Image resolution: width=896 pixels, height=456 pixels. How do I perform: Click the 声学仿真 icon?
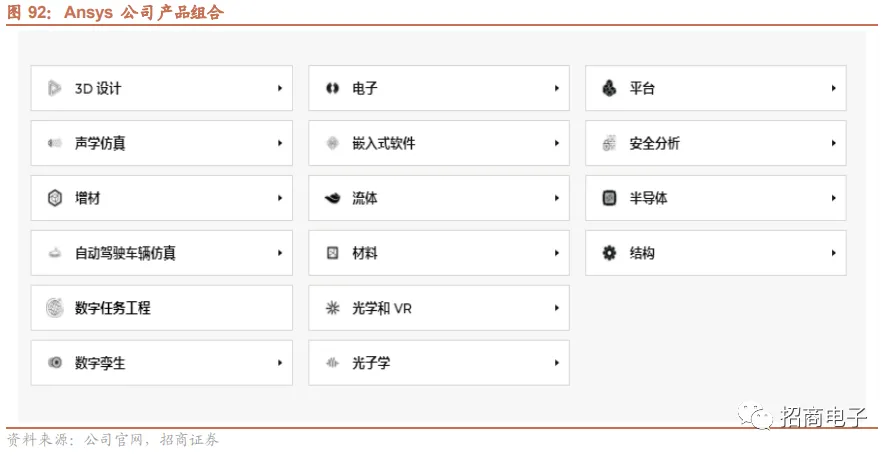55,144
